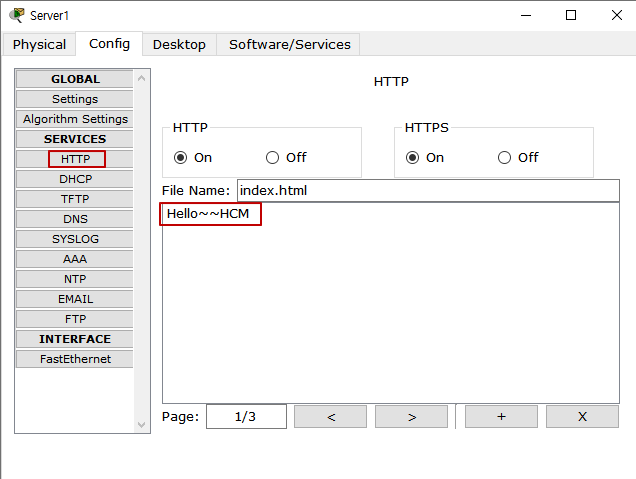This screenshot has width=636, height=479.
Task: Maximize the Server1 window
Action: [571, 15]
